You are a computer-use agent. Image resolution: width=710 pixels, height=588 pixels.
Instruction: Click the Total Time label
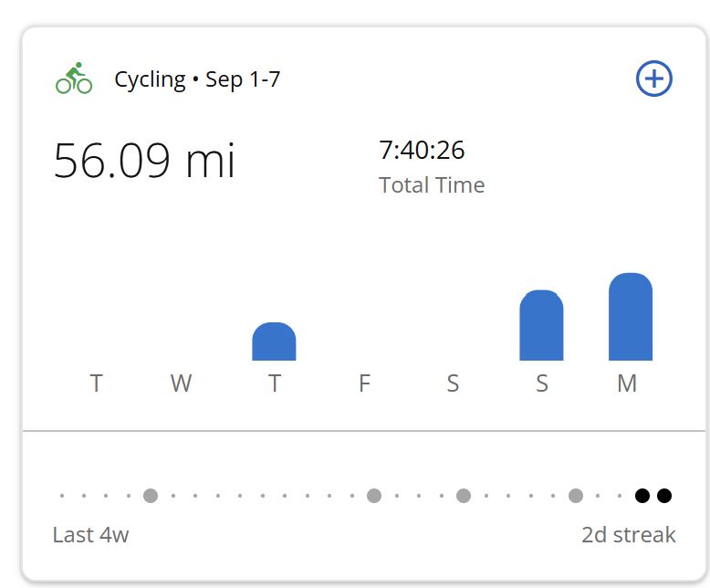[x=432, y=184]
